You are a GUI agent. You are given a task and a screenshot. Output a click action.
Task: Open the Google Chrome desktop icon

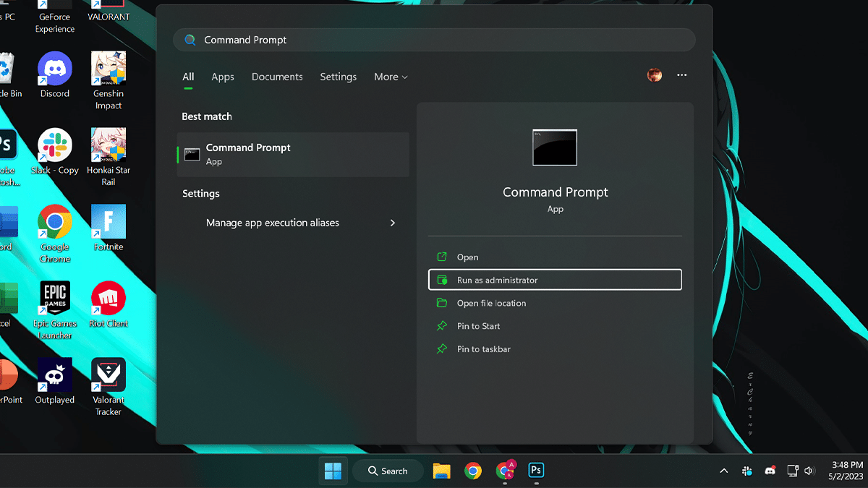pyautogui.click(x=55, y=223)
